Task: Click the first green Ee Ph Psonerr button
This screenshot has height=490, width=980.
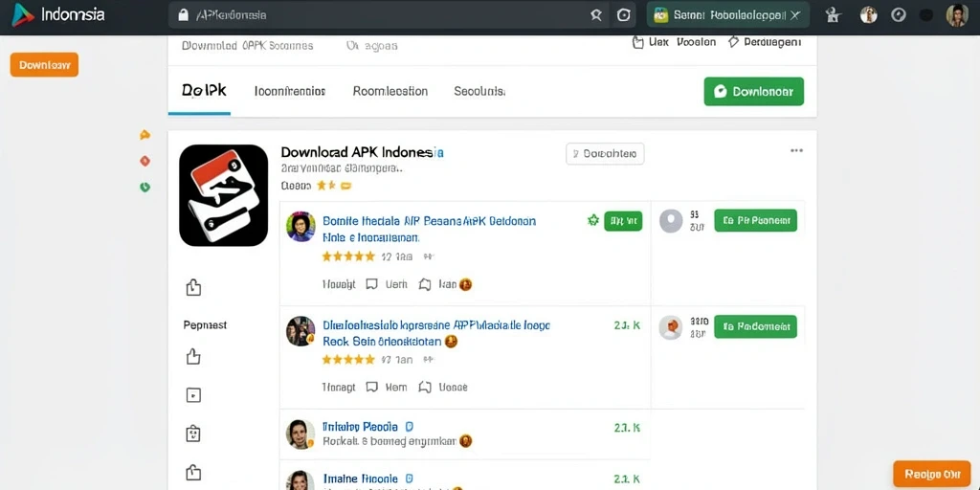Action: [756, 221]
